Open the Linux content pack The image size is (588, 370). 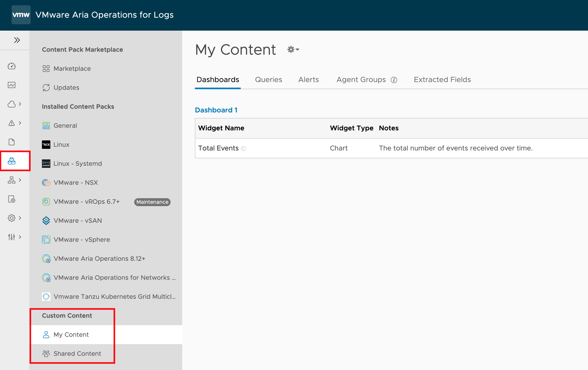pos(61,145)
